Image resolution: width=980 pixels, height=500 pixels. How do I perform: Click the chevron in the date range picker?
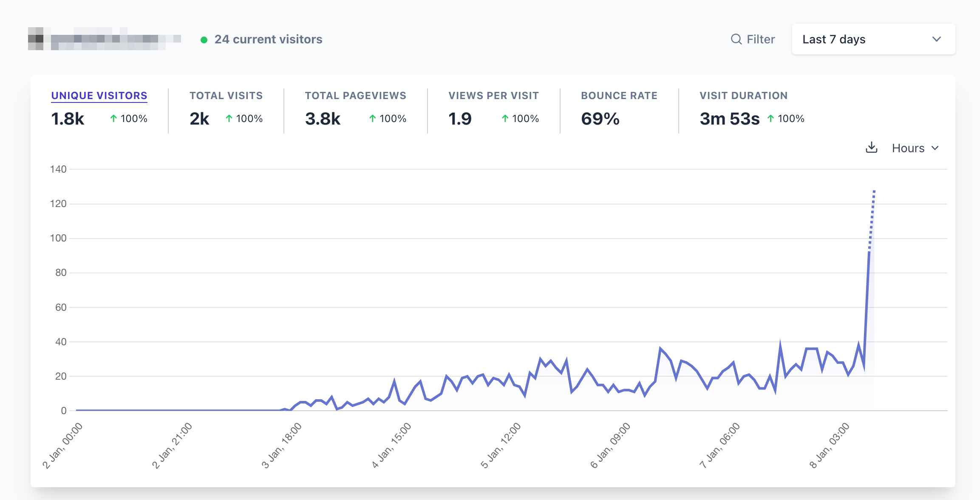coord(936,39)
